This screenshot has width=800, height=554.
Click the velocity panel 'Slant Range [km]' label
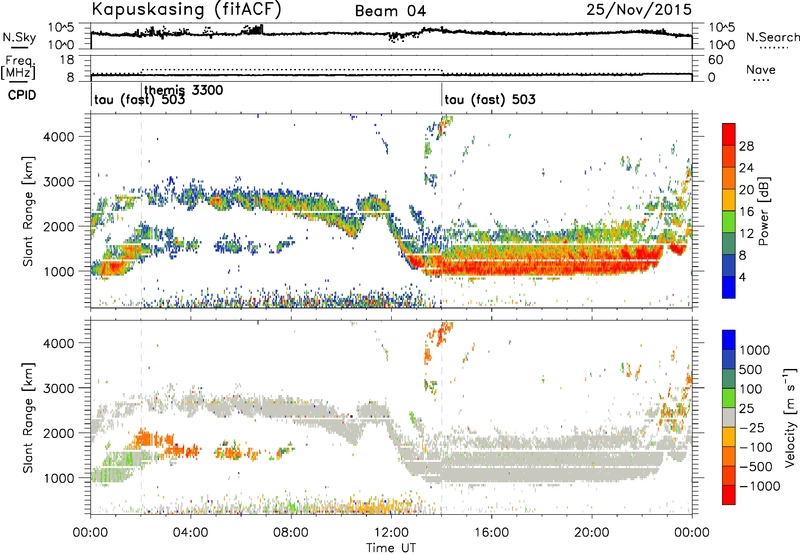click(29, 417)
